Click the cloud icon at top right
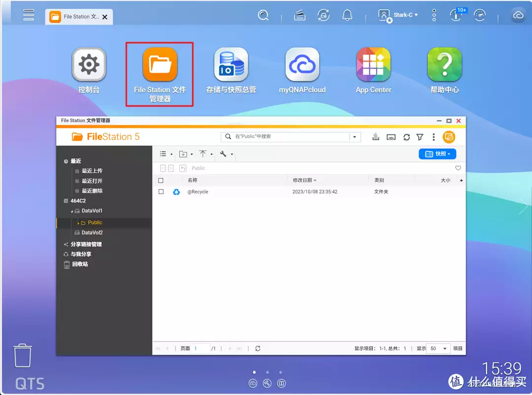Image resolution: width=532 pixels, height=395 pixels. pyautogui.click(x=518, y=15)
